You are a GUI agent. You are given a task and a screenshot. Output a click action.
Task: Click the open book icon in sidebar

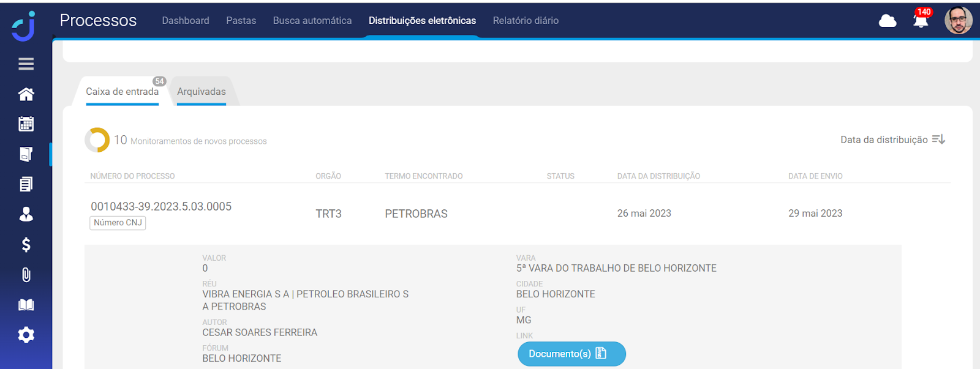coord(26,305)
